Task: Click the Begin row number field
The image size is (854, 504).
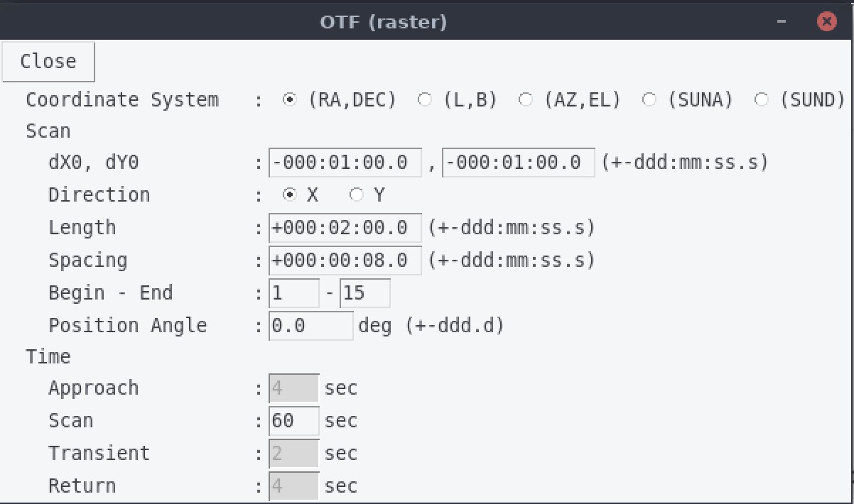Action: click(x=294, y=293)
